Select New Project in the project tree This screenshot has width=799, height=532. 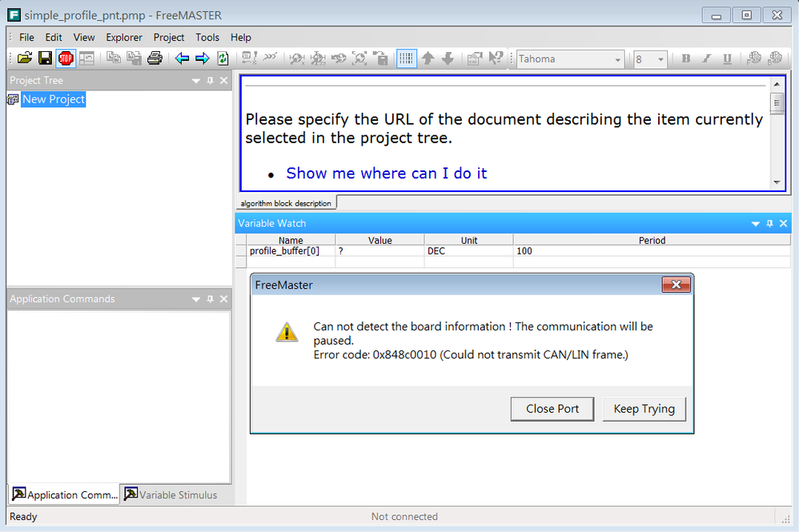[x=54, y=99]
